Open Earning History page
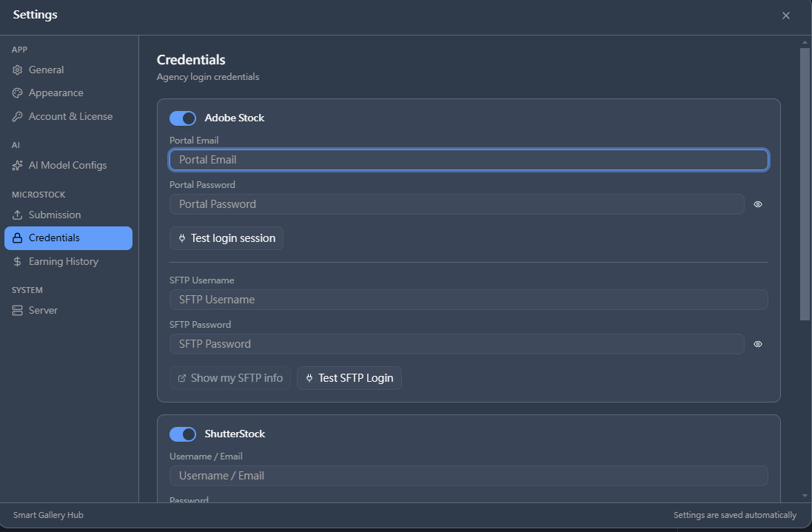The height and width of the screenshot is (532, 812). (68, 261)
